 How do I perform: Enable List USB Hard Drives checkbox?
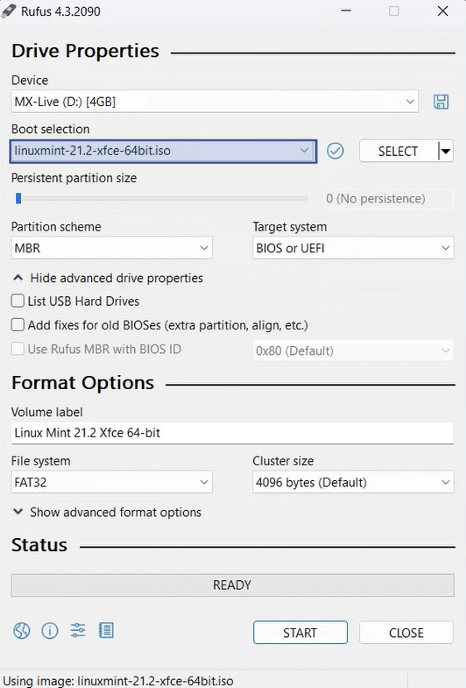tap(18, 301)
